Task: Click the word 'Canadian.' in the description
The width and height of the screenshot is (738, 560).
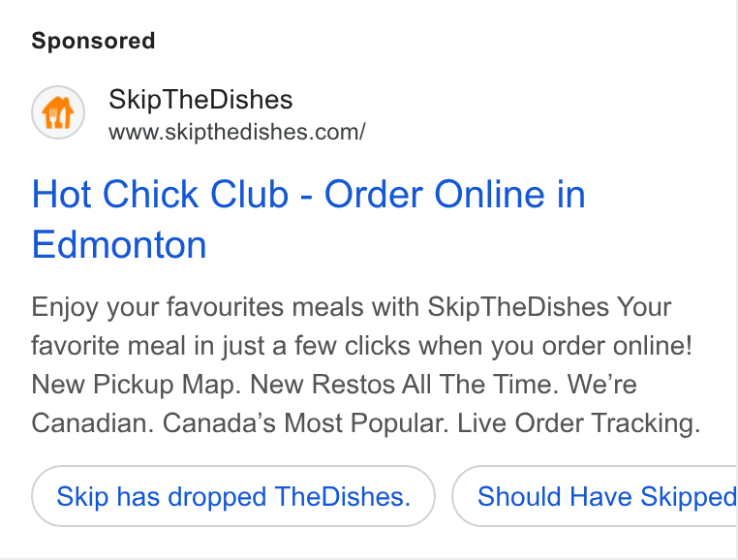Action: coord(93,423)
